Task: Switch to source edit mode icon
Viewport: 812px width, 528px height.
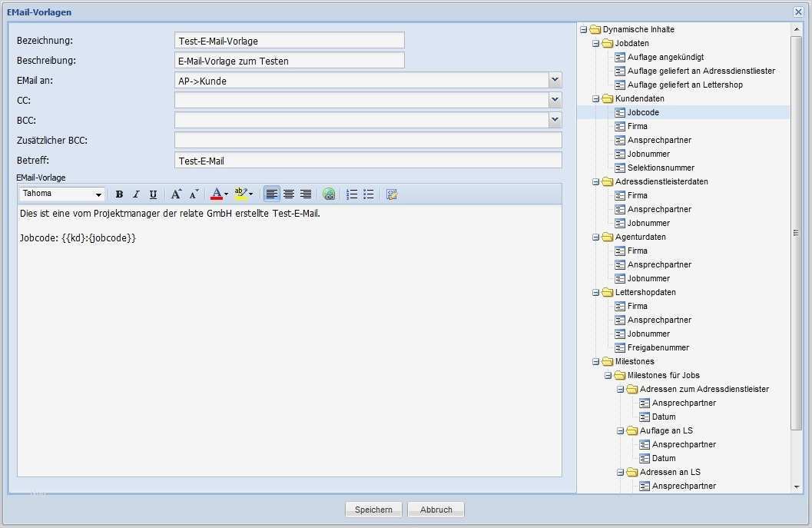Action: click(x=392, y=194)
